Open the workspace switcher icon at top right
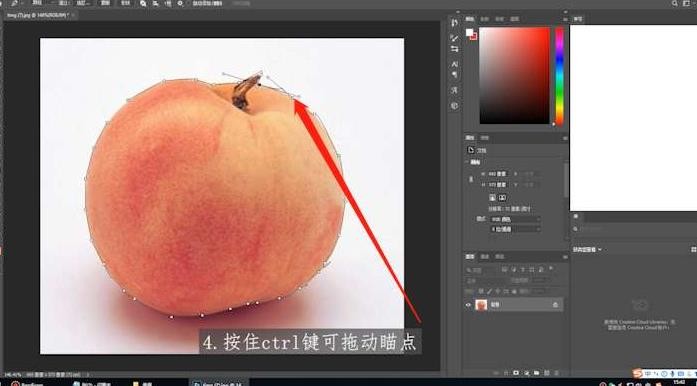 coord(687,4)
